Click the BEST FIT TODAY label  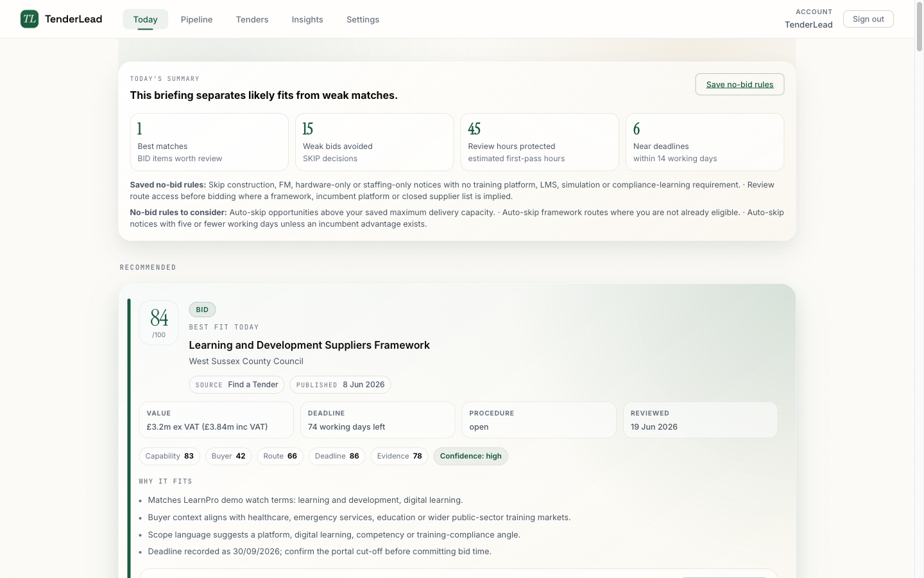pos(224,327)
